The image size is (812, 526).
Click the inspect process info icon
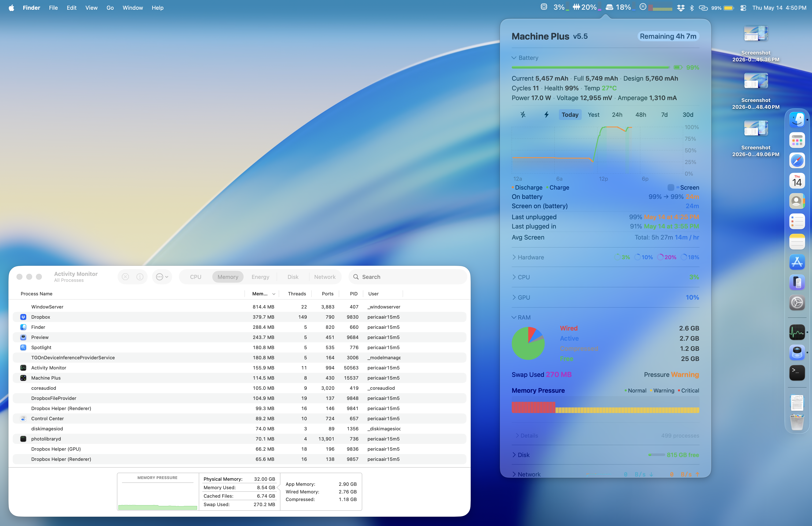coord(140,277)
